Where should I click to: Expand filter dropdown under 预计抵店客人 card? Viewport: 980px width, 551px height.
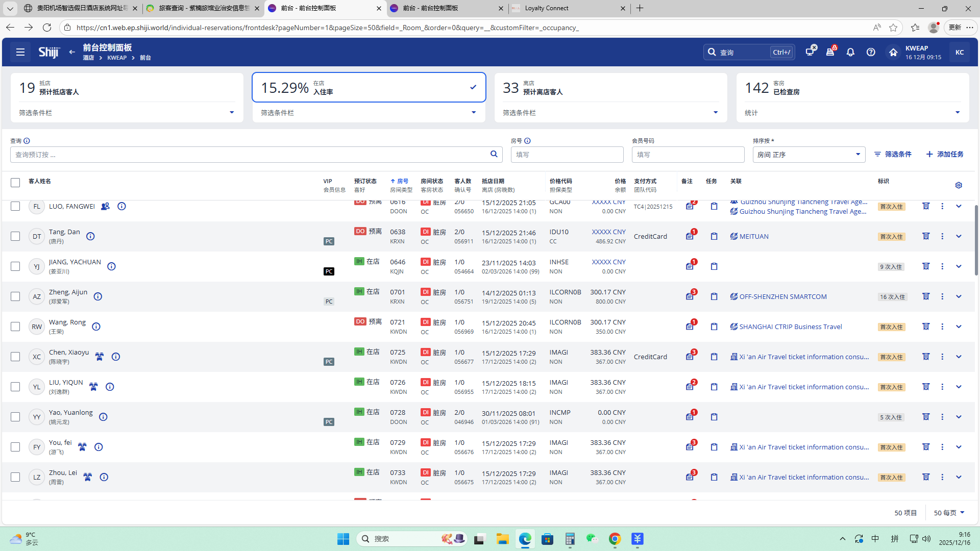pos(232,113)
